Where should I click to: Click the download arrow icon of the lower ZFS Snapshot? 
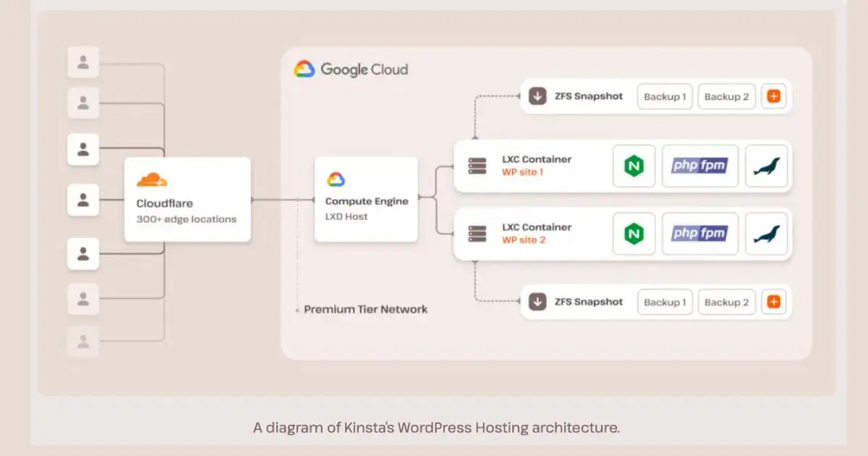point(537,302)
